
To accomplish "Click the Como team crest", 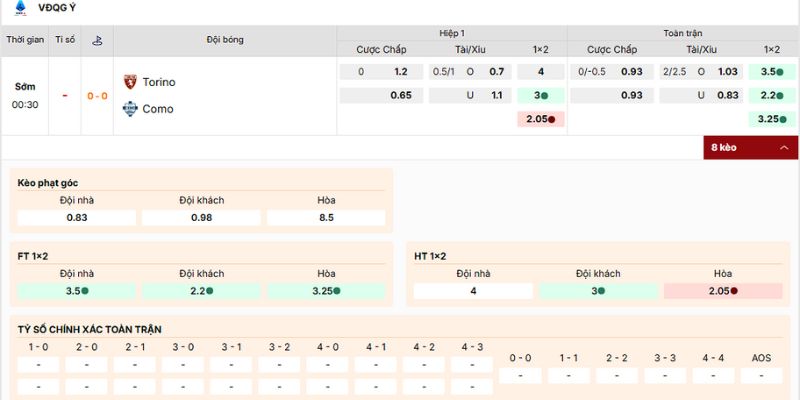I will (x=130, y=109).
